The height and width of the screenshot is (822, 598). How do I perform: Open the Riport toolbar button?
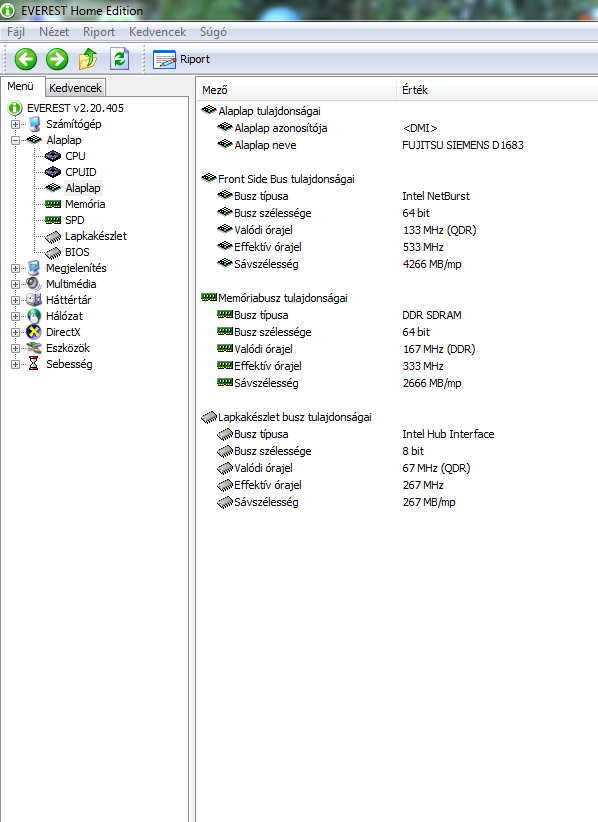pos(181,59)
